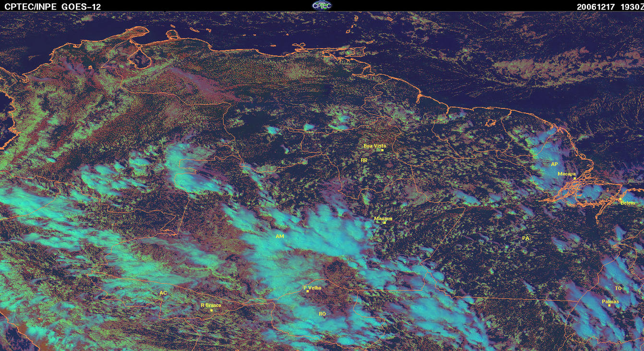Click the yellow marker at Palmas

609,306
